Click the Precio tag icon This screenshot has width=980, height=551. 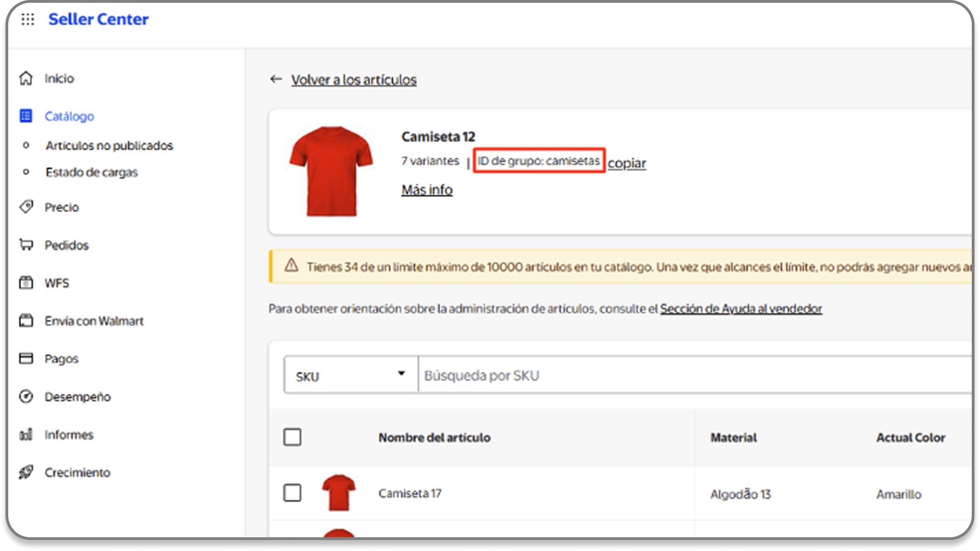[26, 207]
